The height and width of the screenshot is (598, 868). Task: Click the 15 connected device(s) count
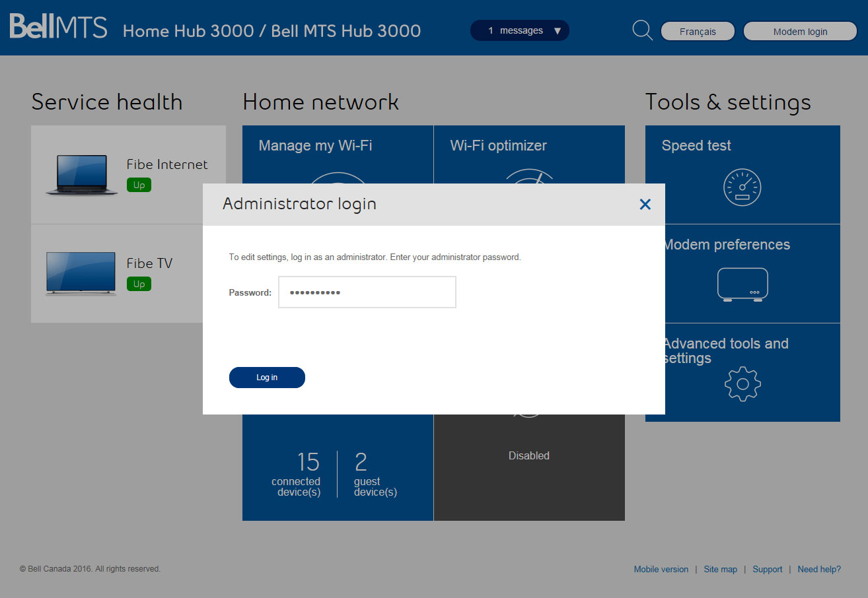pyautogui.click(x=296, y=474)
